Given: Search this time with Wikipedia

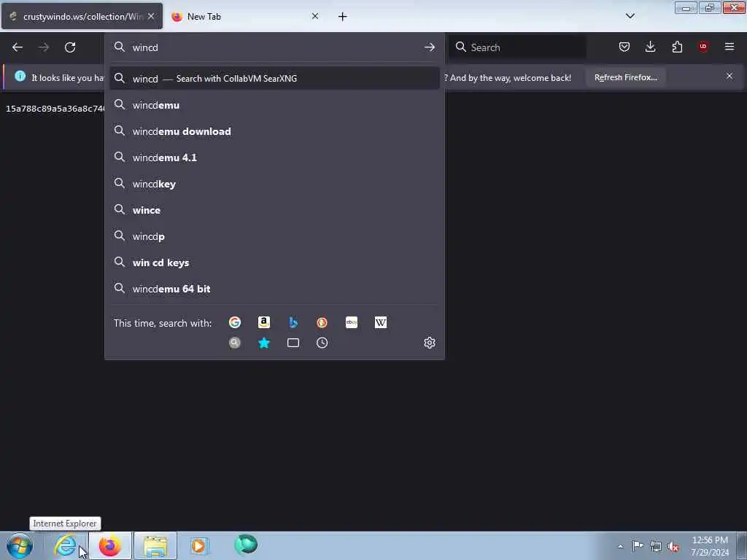Looking at the screenshot, I should coord(381,322).
